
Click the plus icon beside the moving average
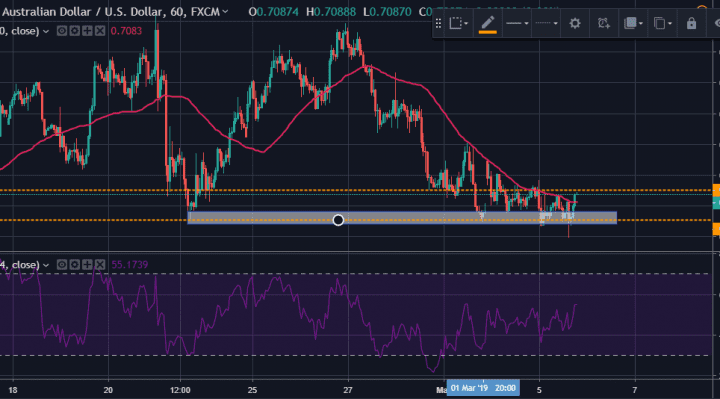pyautogui.click(x=87, y=31)
